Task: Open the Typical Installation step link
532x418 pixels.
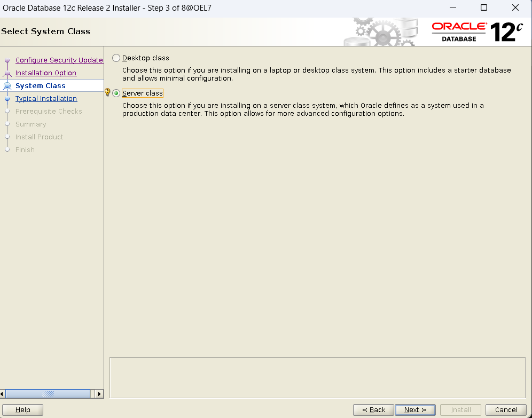Action: pos(46,99)
